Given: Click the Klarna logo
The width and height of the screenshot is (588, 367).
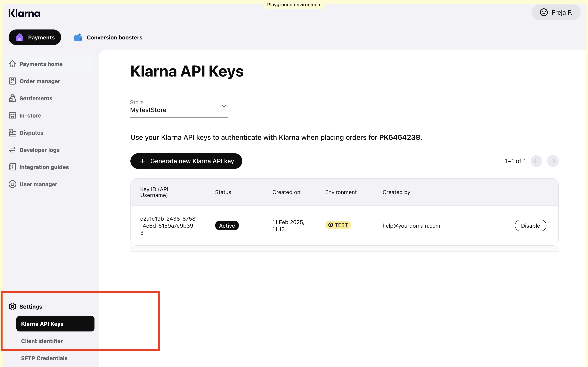Looking at the screenshot, I should (24, 13).
